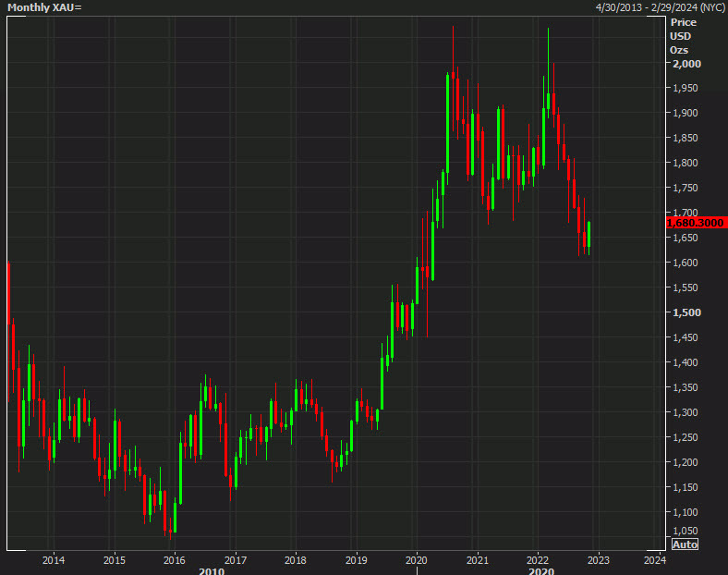728x575 pixels.
Task: Click the 2019 label on time axis
Action: point(356,560)
